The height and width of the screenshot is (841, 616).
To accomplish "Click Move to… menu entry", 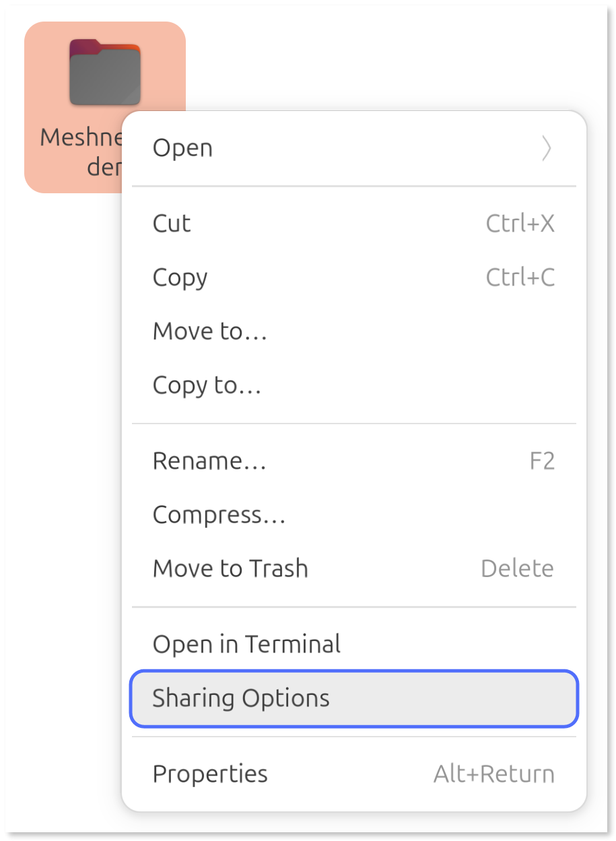I will pyautogui.click(x=209, y=331).
